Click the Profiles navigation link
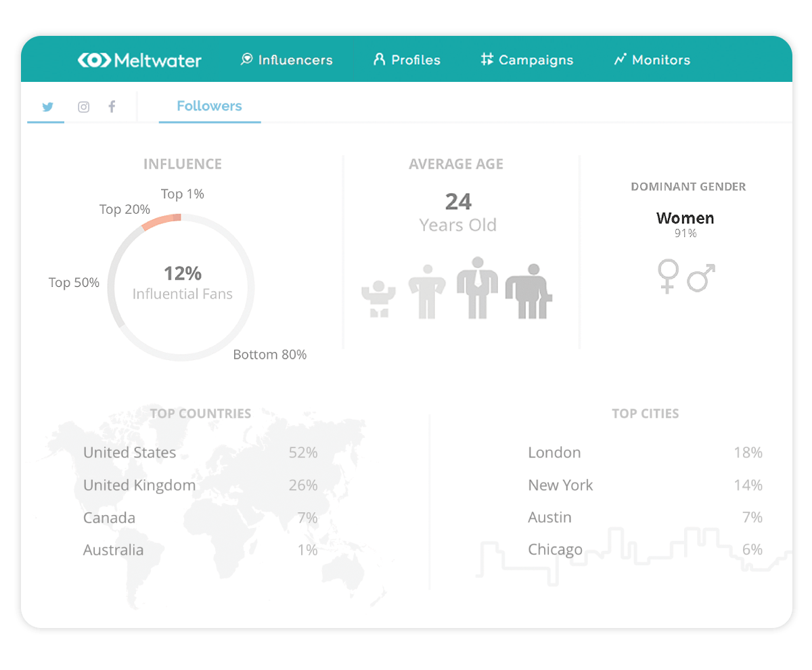This screenshot has width=812, height=670. click(415, 60)
